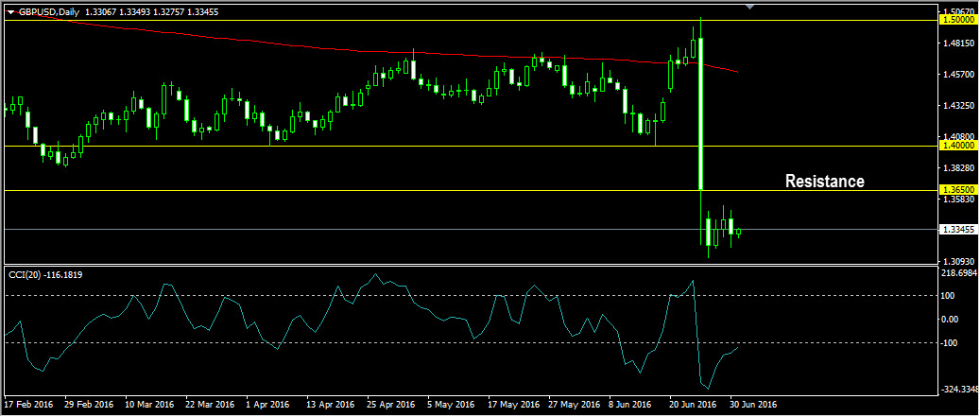Viewport: 980px width, 417px height.
Task: Click the 1.45700 price scale value
Action: (959, 75)
